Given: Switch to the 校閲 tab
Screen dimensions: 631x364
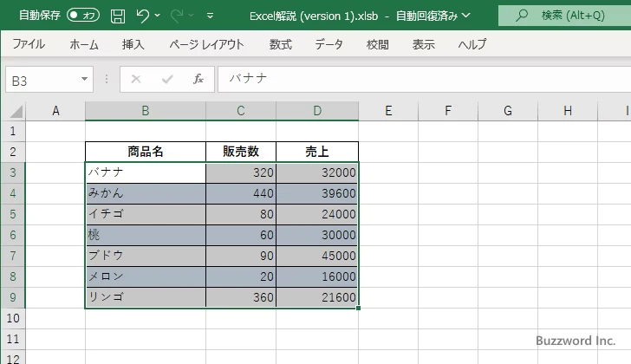Looking at the screenshot, I should [378, 44].
